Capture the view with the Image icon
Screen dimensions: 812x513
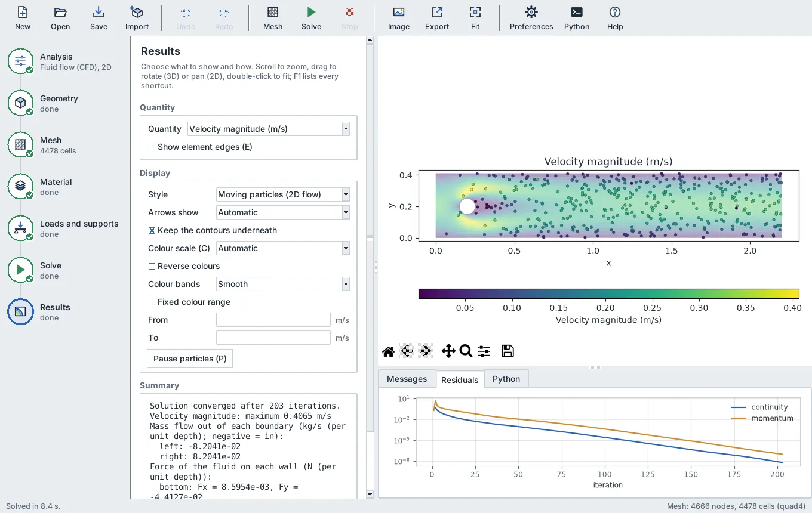399,18
